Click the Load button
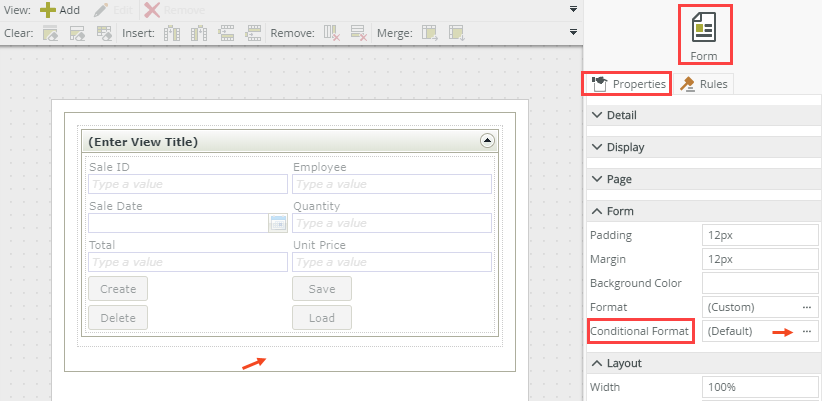 pyautogui.click(x=322, y=318)
